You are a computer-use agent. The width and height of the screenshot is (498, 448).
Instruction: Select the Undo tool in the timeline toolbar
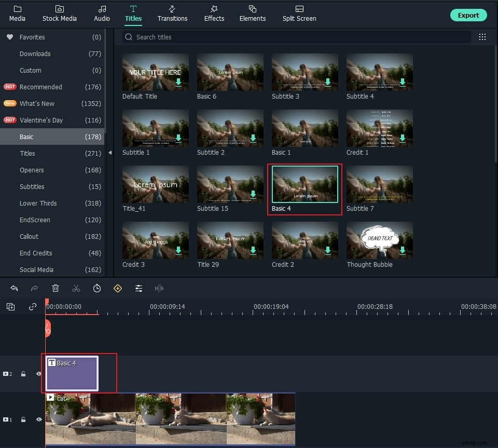[x=14, y=288]
